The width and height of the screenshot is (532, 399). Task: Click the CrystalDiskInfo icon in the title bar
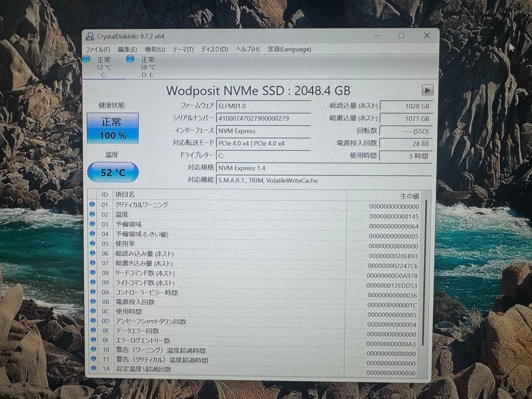(90, 35)
